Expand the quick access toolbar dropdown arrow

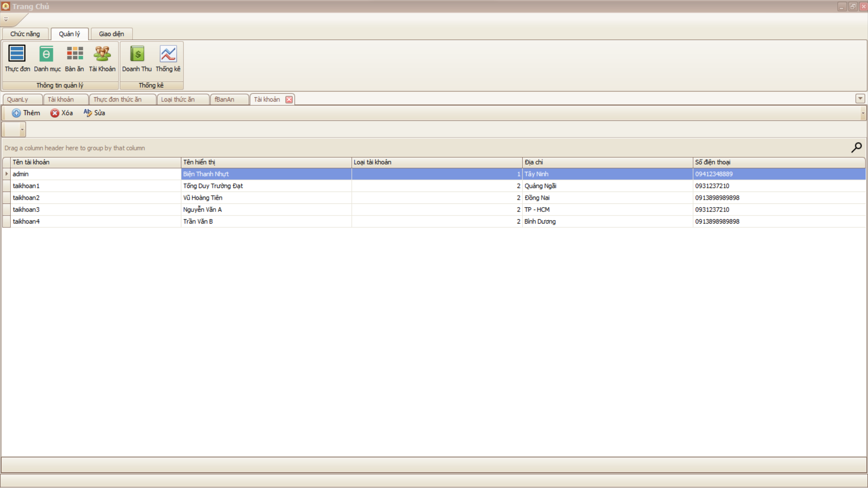[6, 19]
